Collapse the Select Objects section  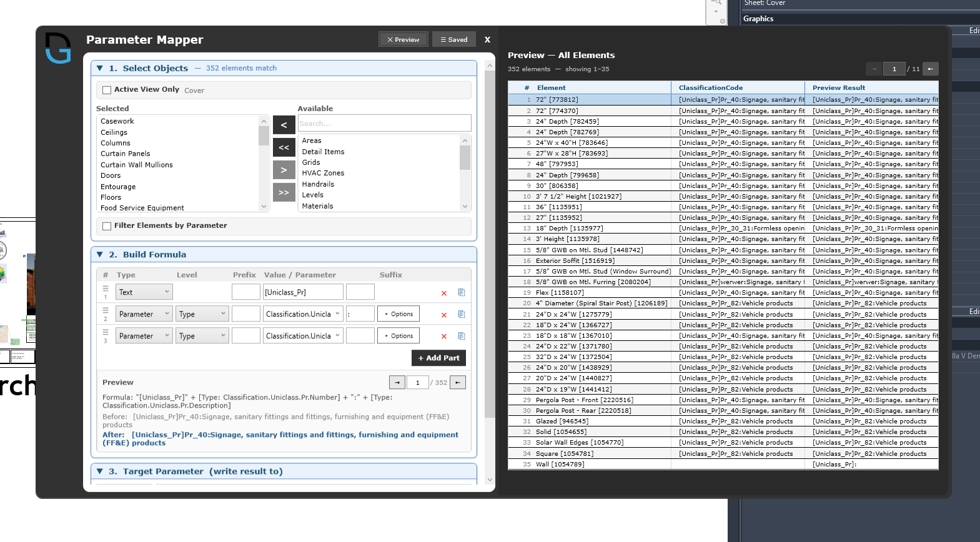tap(100, 68)
